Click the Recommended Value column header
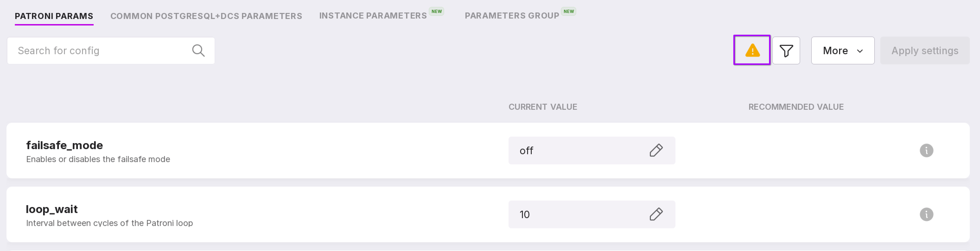 (796, 107)
